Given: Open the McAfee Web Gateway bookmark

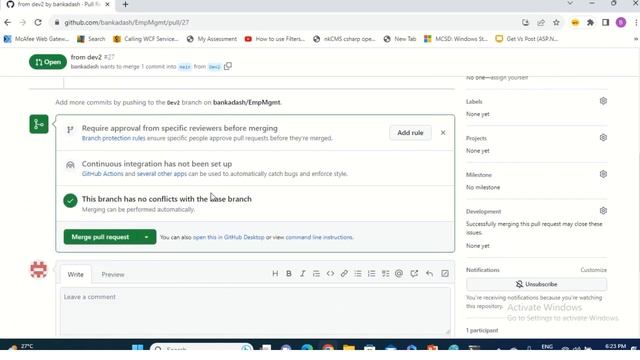Looking at the screenshot, I should coord(36,39).
